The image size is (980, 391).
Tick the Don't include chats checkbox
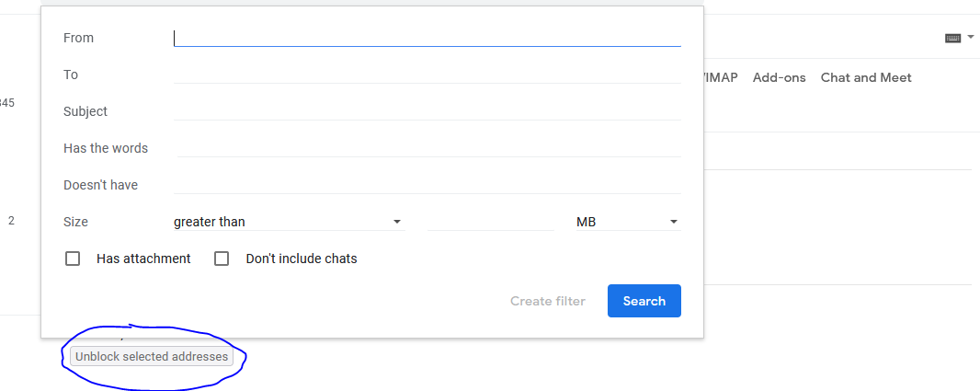(222, 259)
